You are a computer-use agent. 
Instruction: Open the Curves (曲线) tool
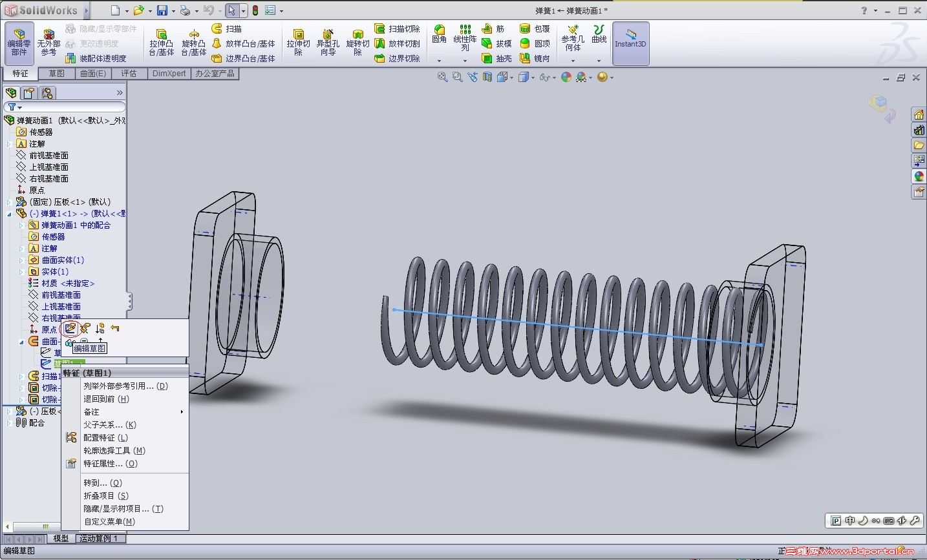click(599, 34)
